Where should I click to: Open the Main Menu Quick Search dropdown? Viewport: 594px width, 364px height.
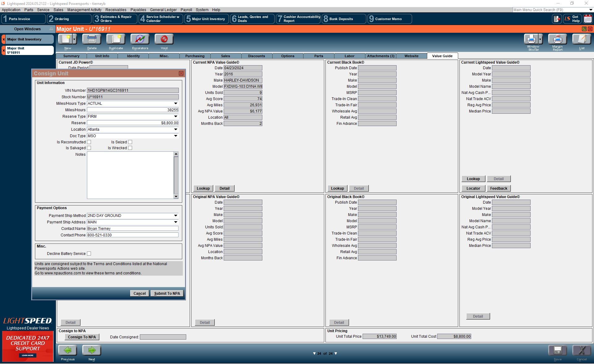(590, 10)
